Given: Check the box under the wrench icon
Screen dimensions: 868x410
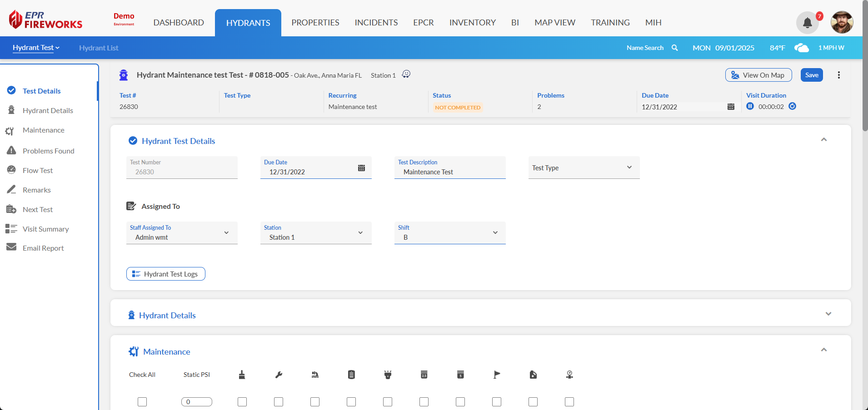Looking at the screenshot, I should [279, 402].
